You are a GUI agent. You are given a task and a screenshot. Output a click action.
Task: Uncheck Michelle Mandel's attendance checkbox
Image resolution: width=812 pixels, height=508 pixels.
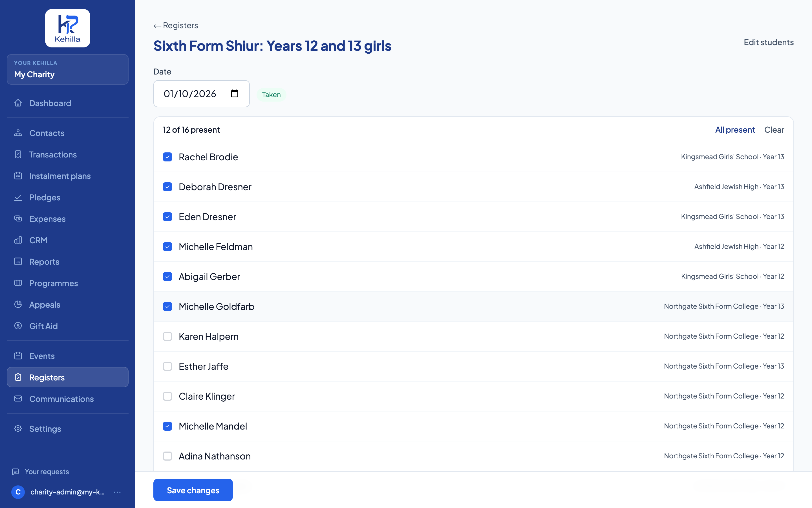[x=167, y=426]
